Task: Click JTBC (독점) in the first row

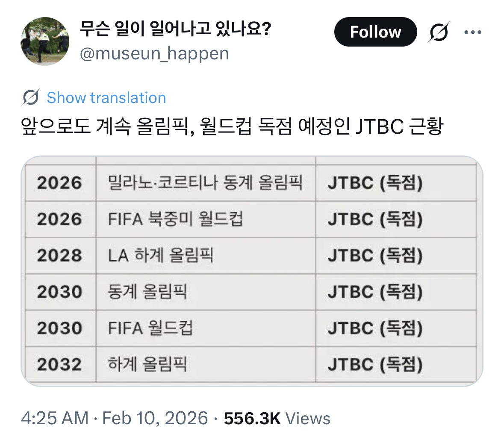Action: (375, 183)
